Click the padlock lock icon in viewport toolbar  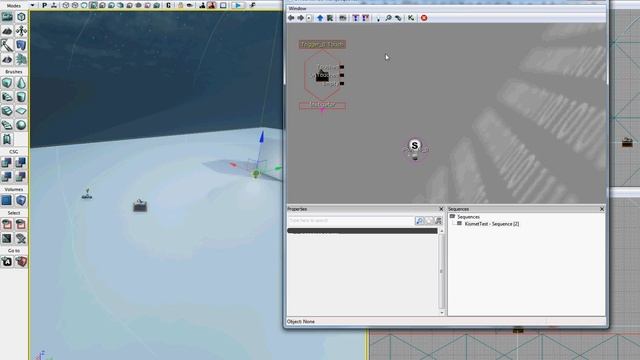coord(180,5)
